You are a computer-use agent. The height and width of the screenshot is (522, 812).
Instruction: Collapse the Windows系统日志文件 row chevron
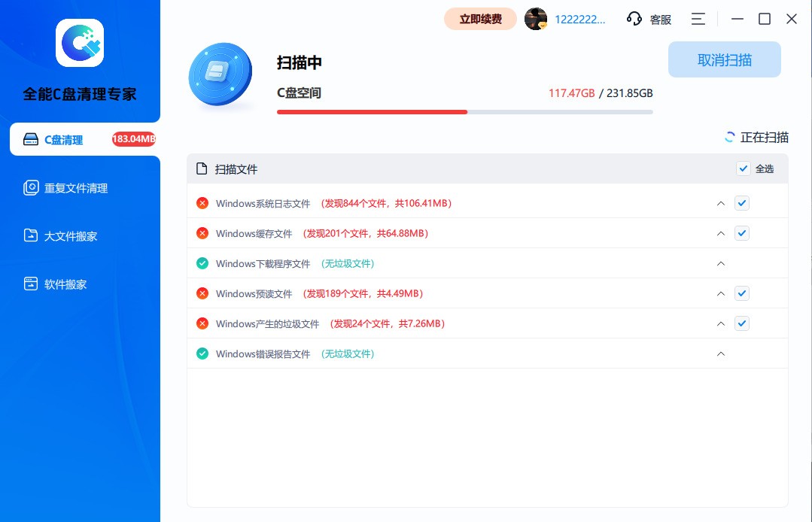coord(721,203)
